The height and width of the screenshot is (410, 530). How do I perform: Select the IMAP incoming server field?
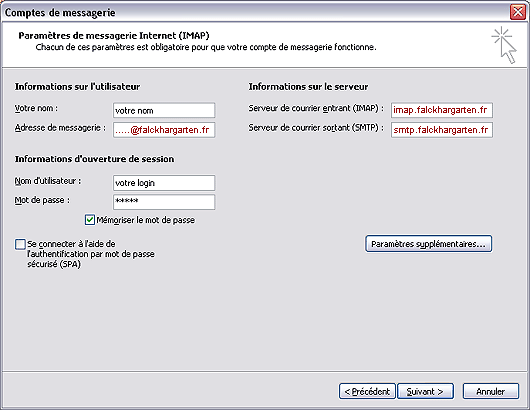point(442,110)
